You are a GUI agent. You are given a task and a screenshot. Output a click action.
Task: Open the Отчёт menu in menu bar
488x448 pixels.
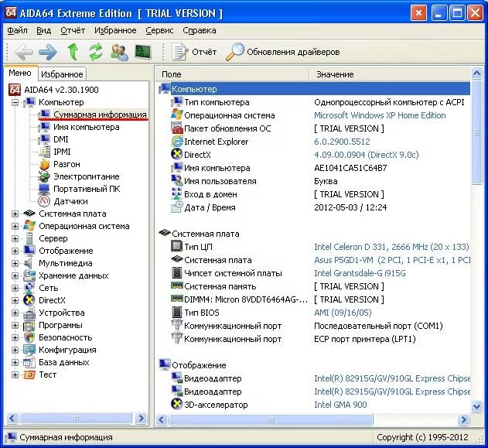click(x=73, y=30)
